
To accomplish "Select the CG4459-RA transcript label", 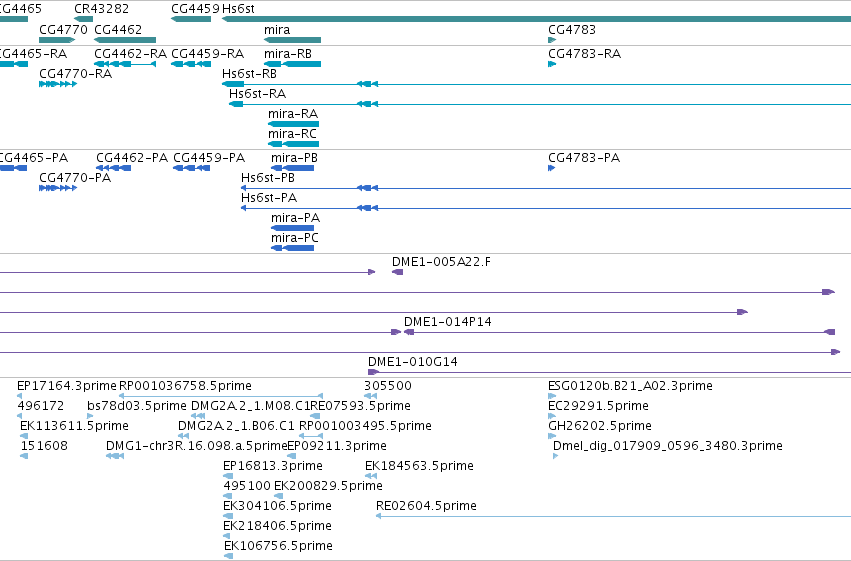I will pyautogui.click(x=207, y=53).
